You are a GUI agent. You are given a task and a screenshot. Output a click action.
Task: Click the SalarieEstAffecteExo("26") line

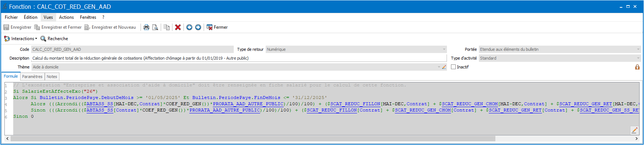[x=55, y=91]
